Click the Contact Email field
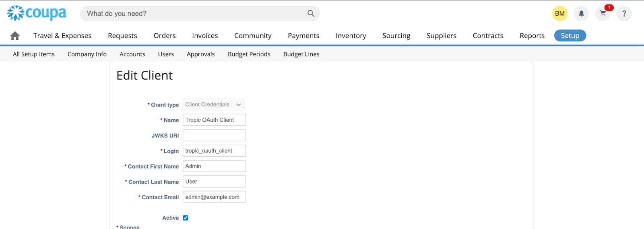Screen dimensions: 644x229 pyautogui.click(x=214, y=197)
